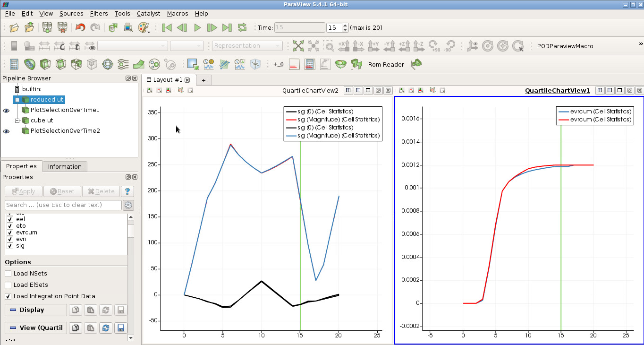
Task: Play the animation
Action: click(x=197, y=27)
